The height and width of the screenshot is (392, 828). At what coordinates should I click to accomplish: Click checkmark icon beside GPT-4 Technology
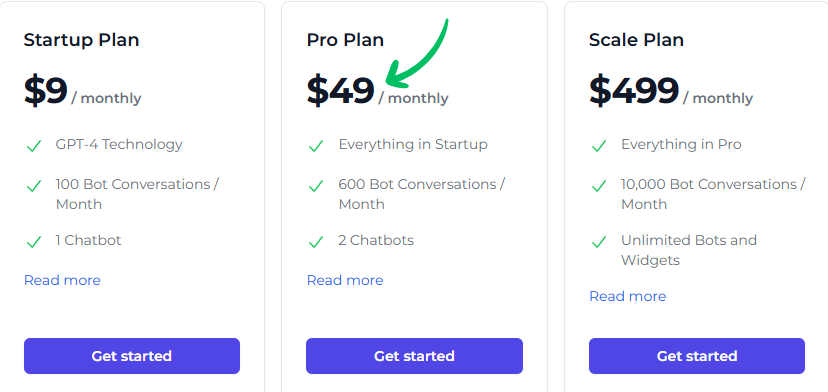[x=34, y=146]
